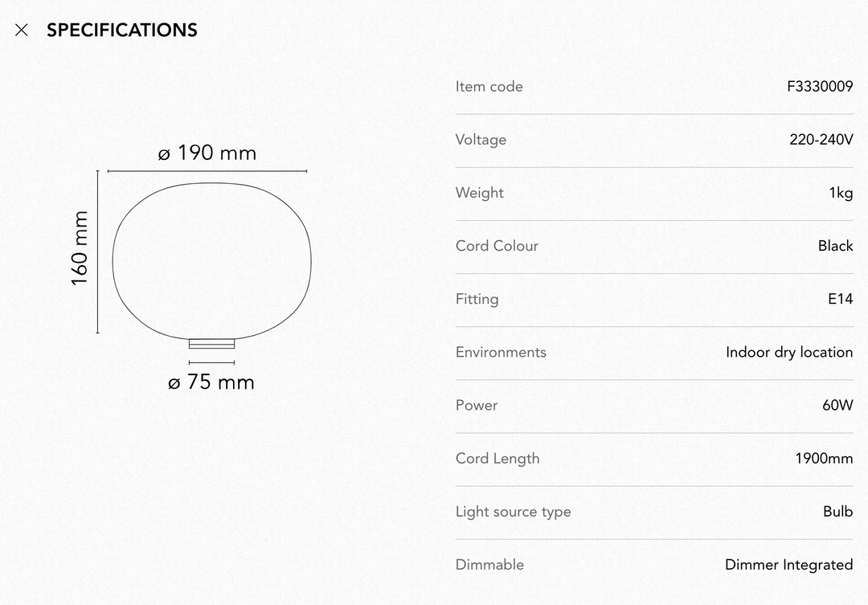Click the ø 75 mm base label
This screenshot has width=868, height=605.
[x=211, y=382]
